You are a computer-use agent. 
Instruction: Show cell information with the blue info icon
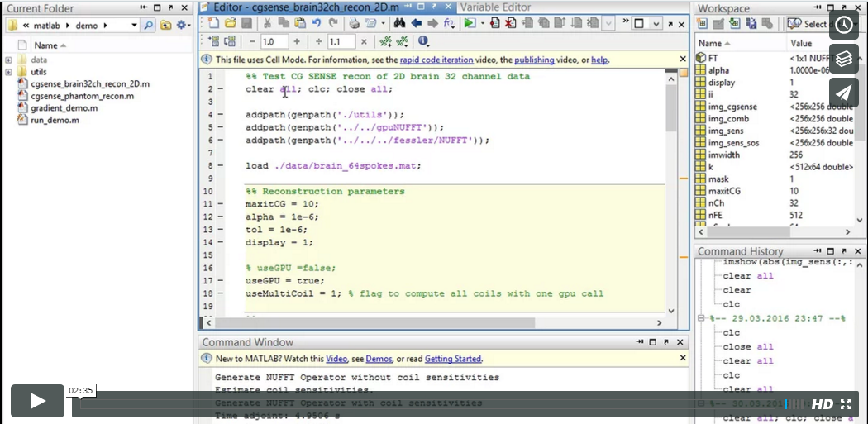[424, 41]
